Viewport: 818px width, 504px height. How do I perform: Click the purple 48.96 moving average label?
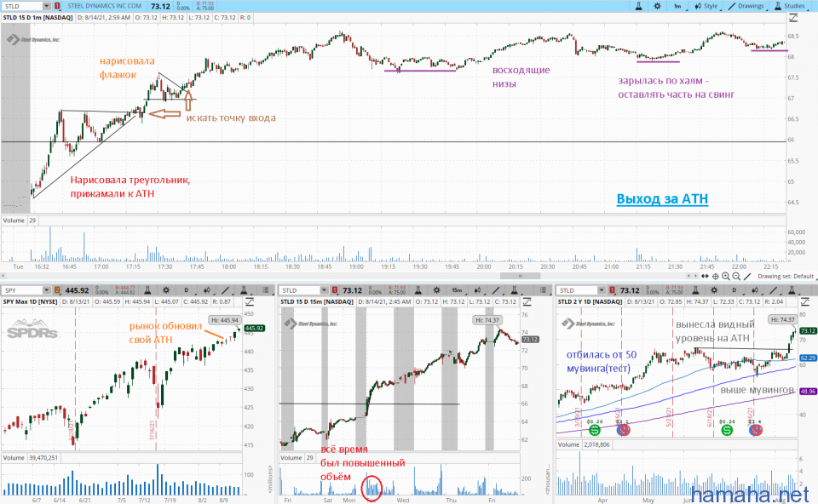click(x=808, y=392)
